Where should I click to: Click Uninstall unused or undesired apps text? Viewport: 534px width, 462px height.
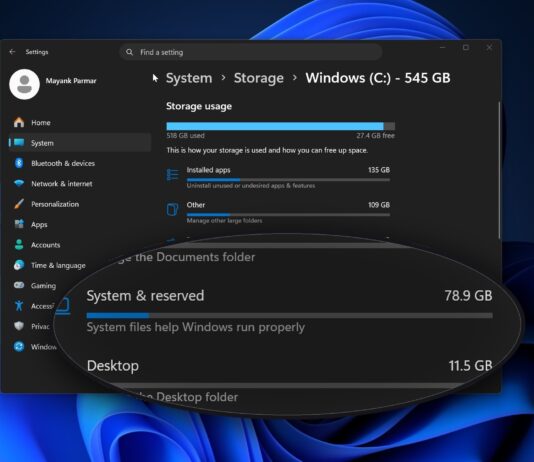point(251,186)
